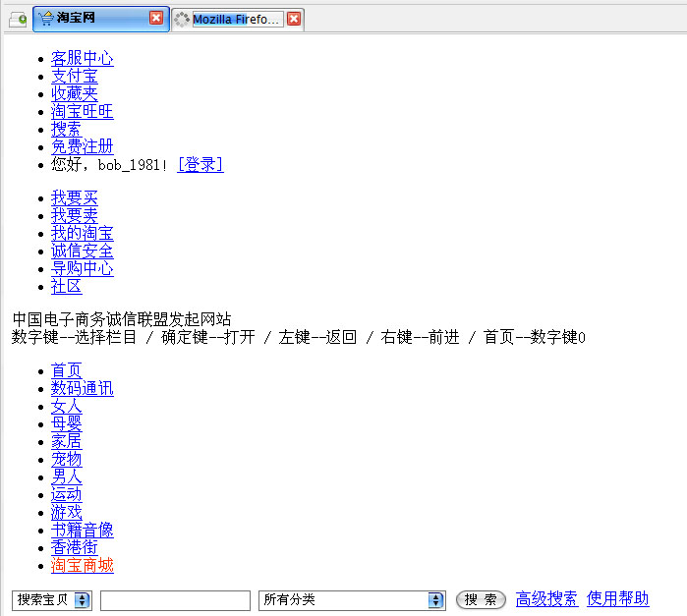Open the 客服中心 link

(x=83, y=58)
